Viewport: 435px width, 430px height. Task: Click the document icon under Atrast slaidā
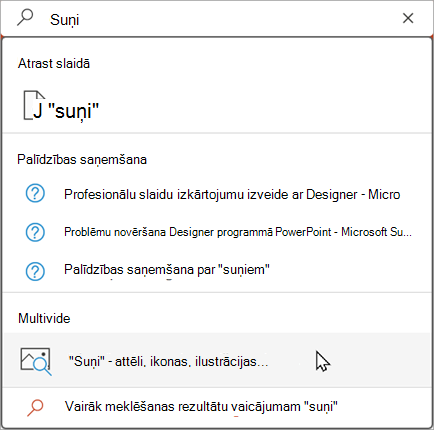34,105
